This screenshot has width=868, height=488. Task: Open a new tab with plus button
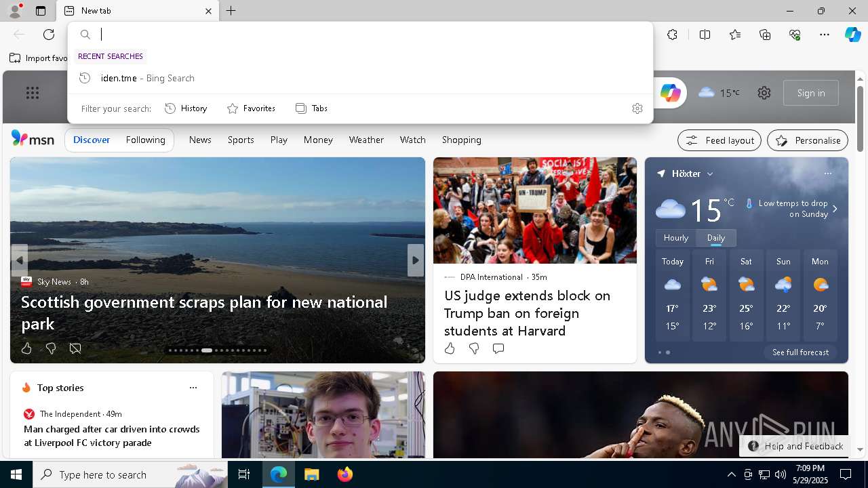[x=231, y=11]
